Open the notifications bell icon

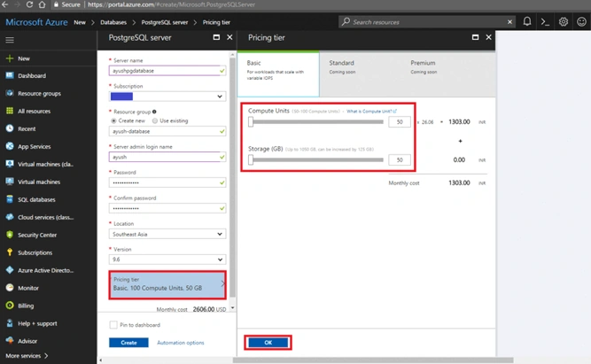click(527, 22)
